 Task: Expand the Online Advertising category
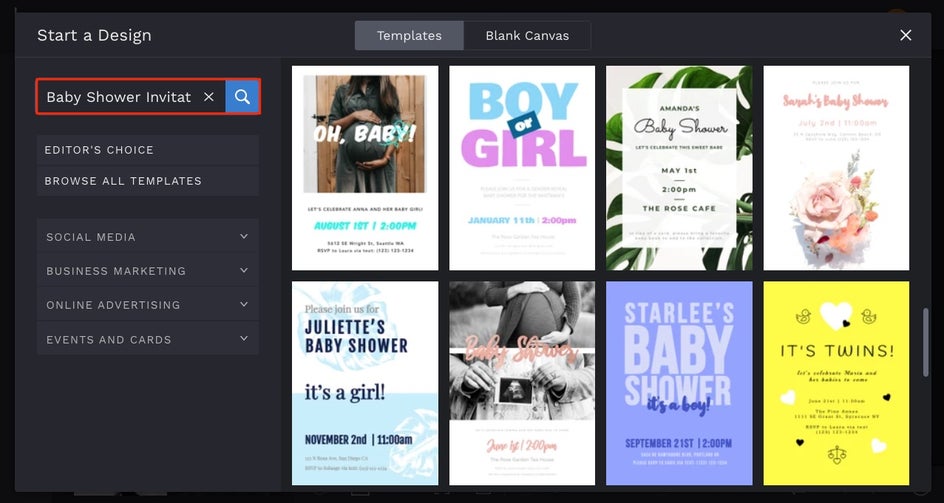148,305
